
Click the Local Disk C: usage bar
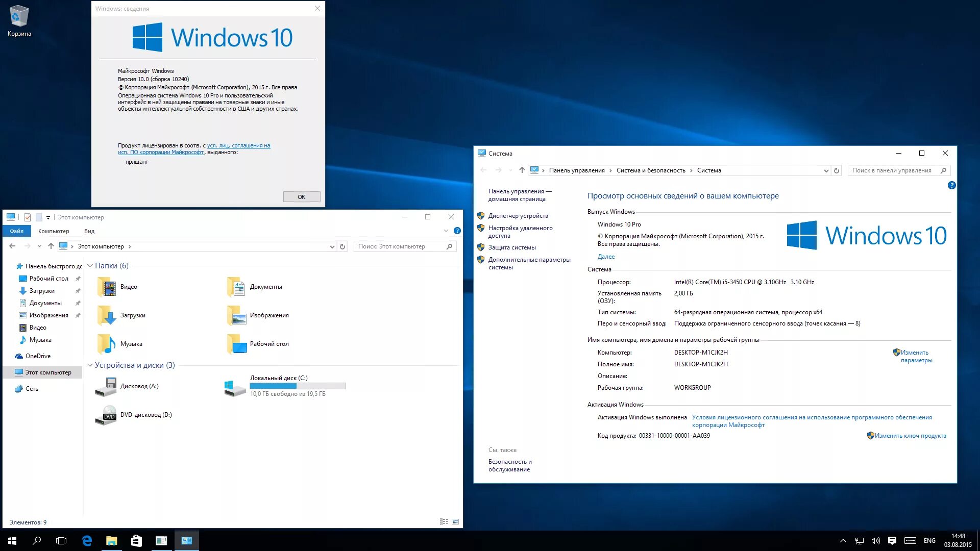(298, 386)
